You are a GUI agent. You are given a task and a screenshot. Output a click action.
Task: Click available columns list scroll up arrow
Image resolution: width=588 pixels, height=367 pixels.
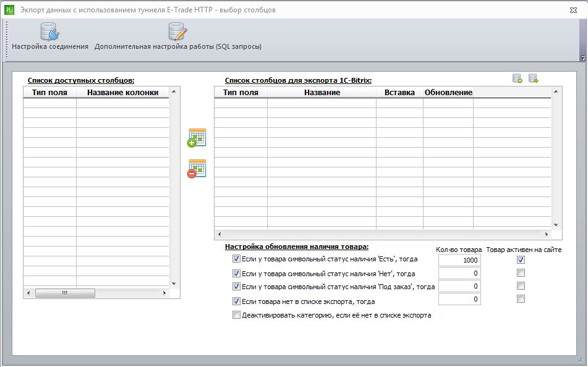[x=174, y=91]
